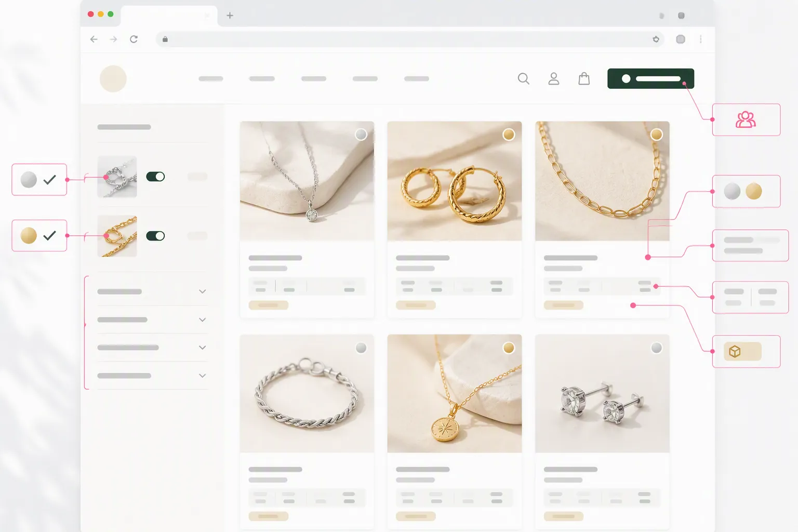Toggle the switch beside the silver chain thumbnail

tap(155, 177)
